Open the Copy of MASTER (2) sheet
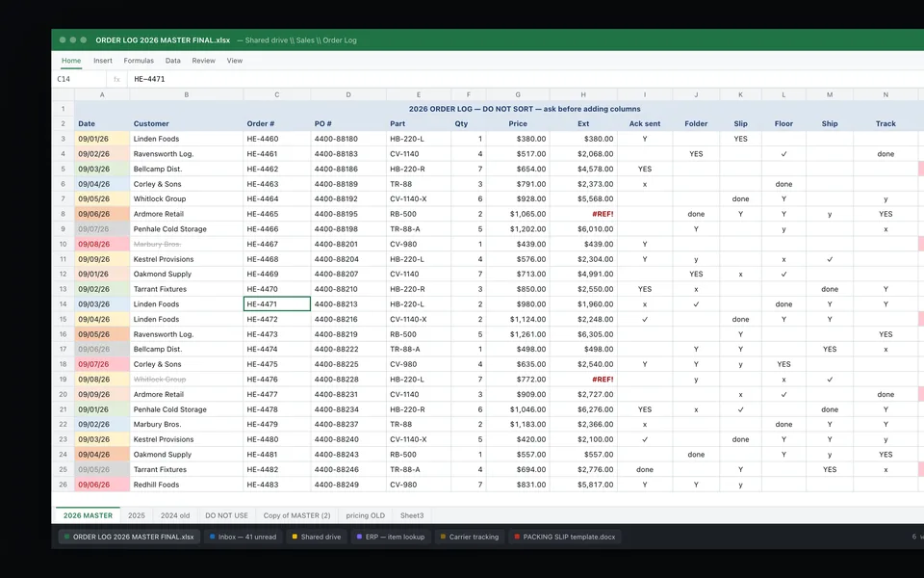This screenshot has height=578, width=924. coord(297,515)
